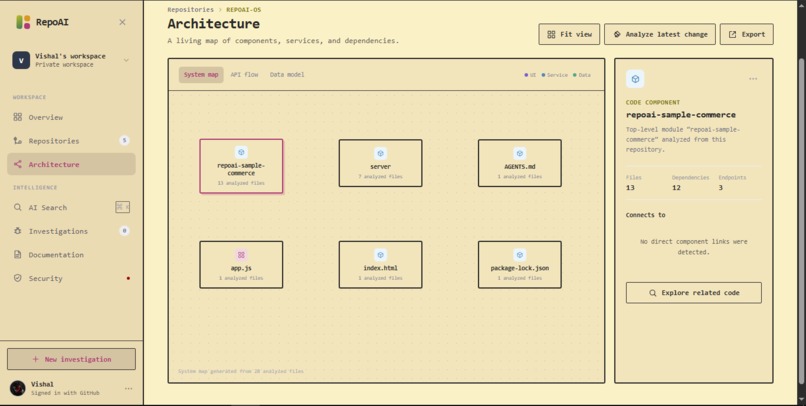Click the Architecture share icon

pyautogui.click(x=17, y=164)
